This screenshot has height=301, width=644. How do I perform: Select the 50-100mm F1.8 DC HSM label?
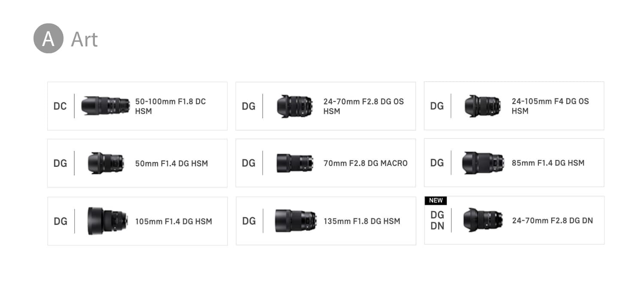tap(170, 106)
